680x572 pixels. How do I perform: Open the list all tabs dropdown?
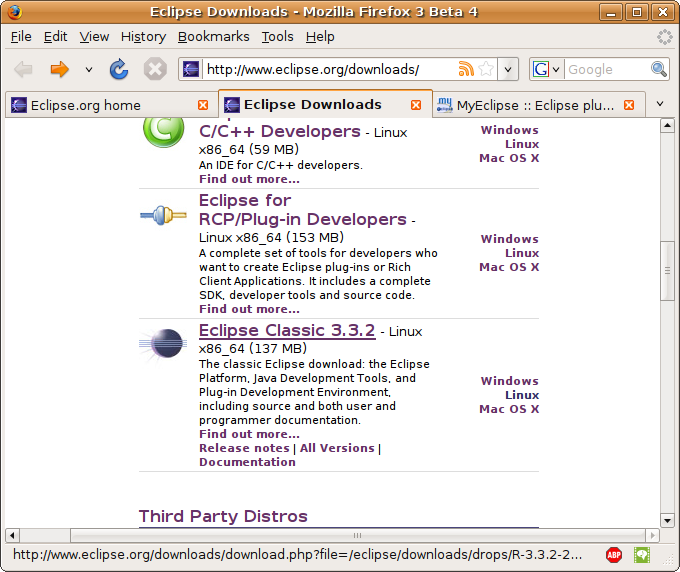point(660,104)
